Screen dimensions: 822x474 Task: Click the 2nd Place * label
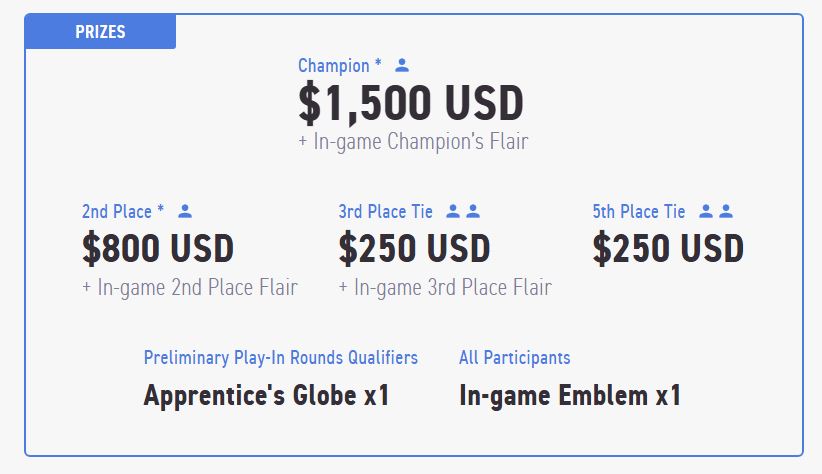click(123, 212)
